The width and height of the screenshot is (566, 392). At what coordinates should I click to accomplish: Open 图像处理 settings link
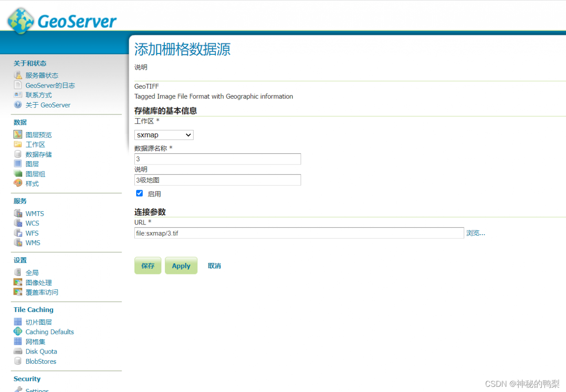[38, 282]
